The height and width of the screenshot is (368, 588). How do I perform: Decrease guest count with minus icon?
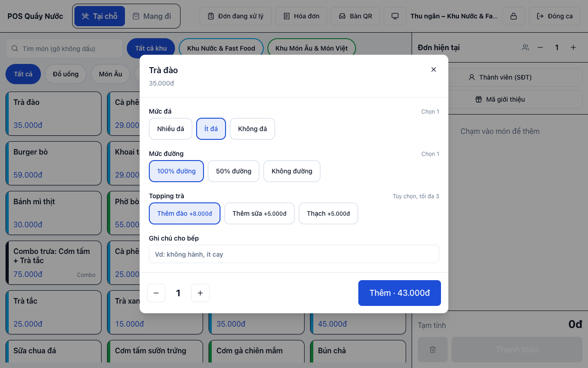[x=540, y=47]
